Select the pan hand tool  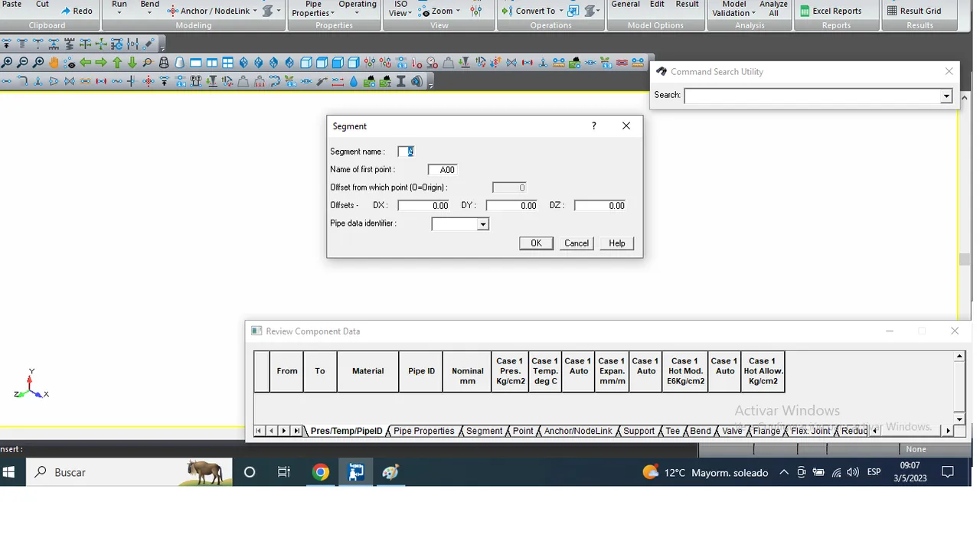[x=54, y=63]
